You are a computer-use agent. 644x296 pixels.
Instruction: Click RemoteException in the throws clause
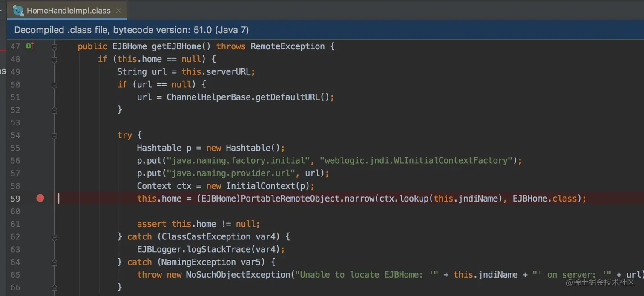(287, 46)
